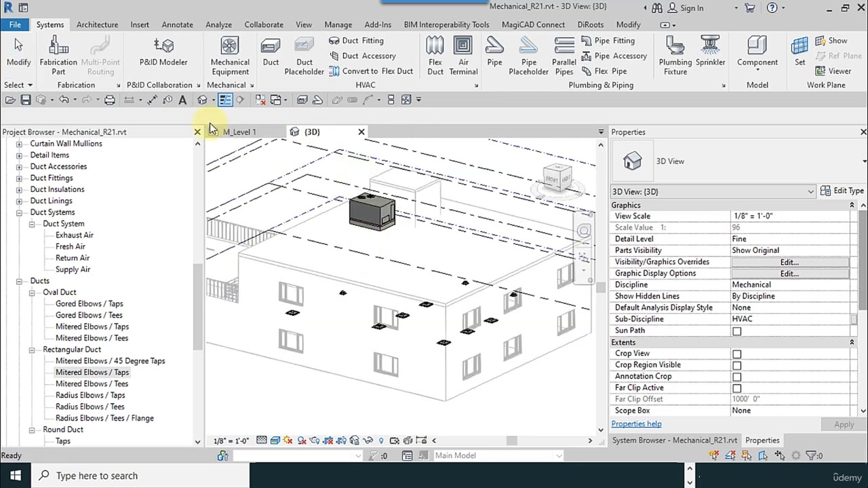Click Edit for Visibility/Graphics Overrides
Image resolution: width=868 pixels, height=488 pixels.
(789, 262)
